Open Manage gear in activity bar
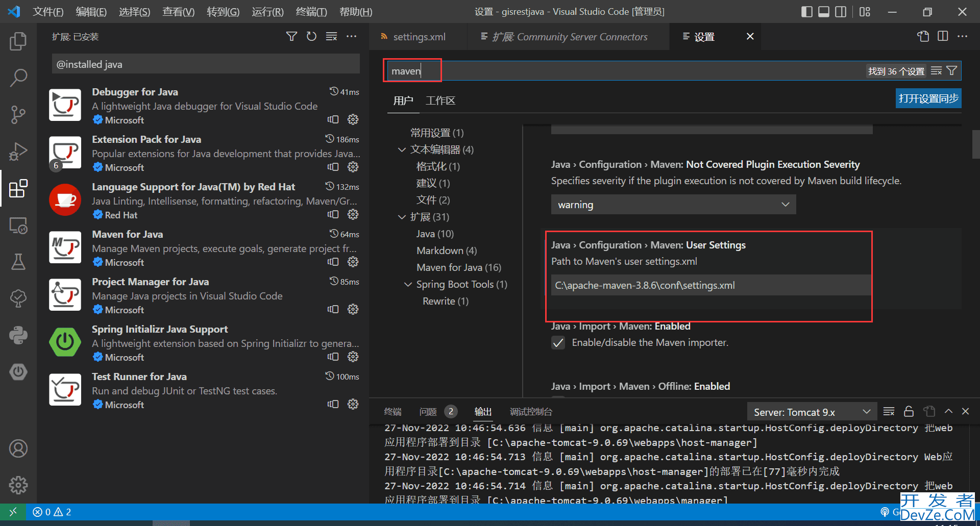Screen dimensions: 980x526 click(18, 485)
